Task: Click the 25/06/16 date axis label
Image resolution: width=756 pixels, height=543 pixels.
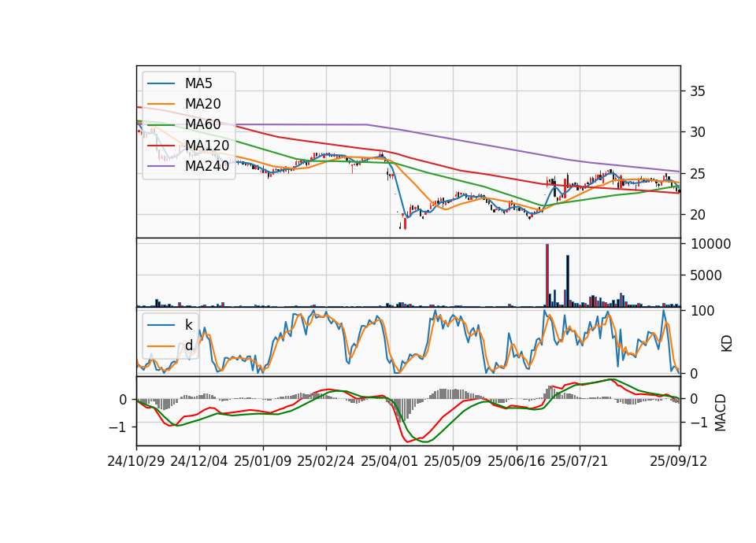Action: [517, 461]
